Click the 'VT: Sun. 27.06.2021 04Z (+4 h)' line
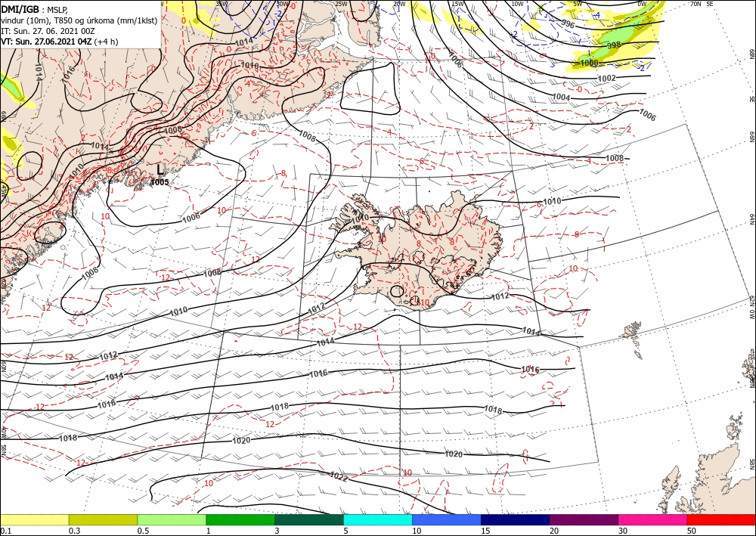The height and width of the screenshot is (536, 756). pyautogui.click(x=59, y=42)
